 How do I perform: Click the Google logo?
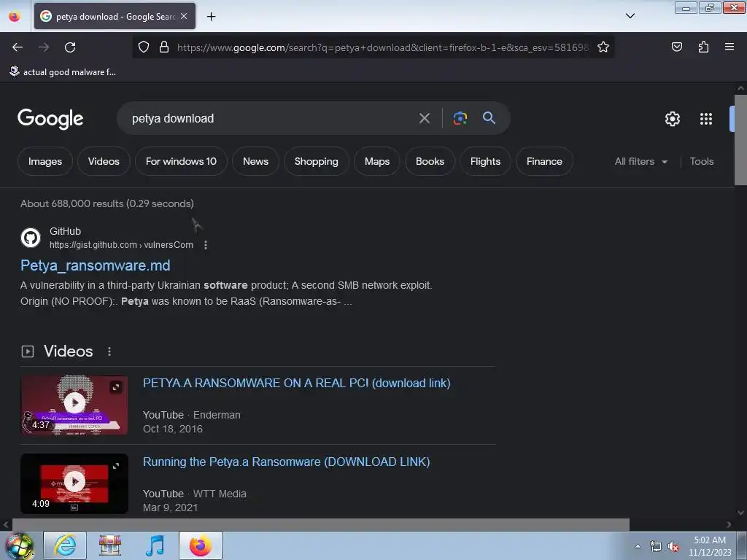tap(50, 119)
